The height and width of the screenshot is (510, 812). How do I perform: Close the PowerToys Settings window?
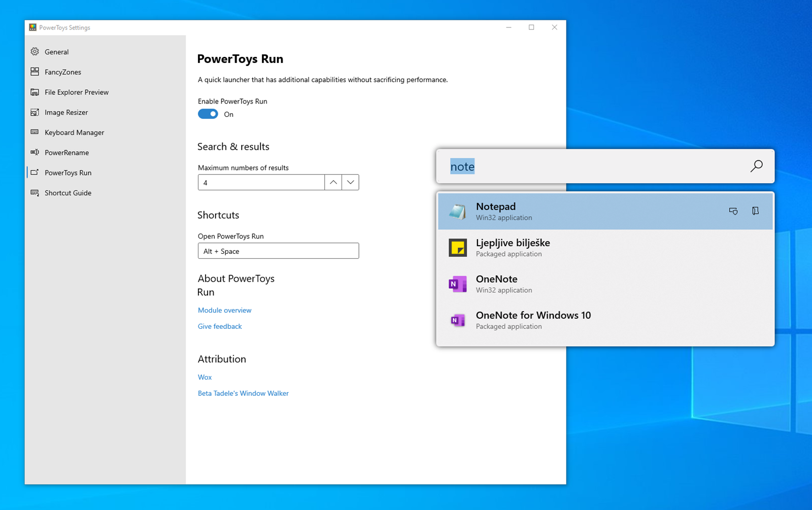[554, 27]
